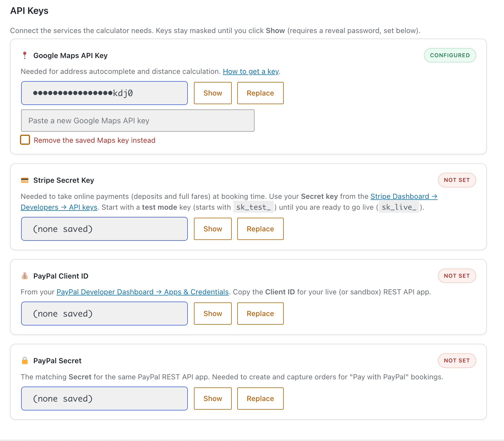Tick the Remove the saved Maps key checkbox
Screen dimensions: 504x441
[25, 140]
